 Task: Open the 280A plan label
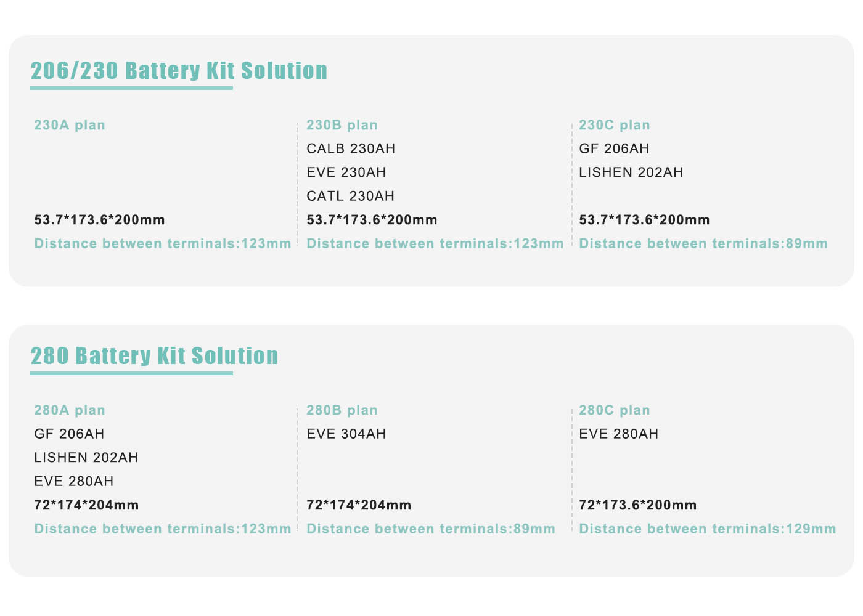(x=70, y=410)
